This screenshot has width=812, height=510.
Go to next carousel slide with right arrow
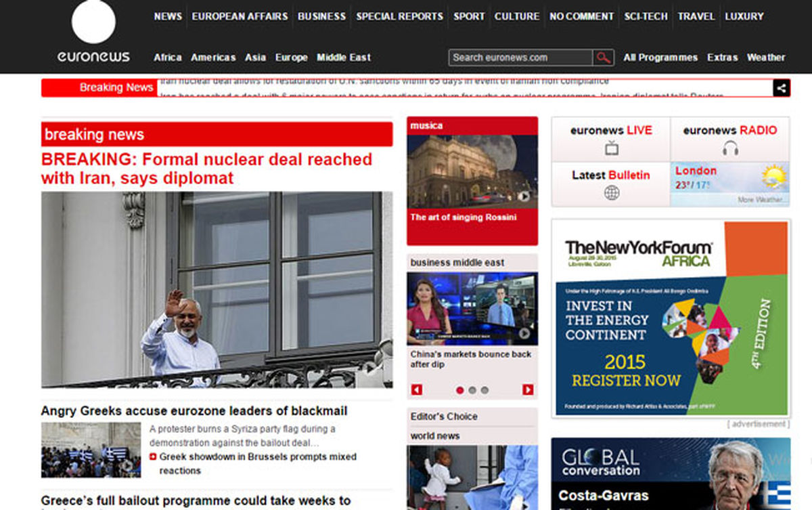tap(528, 390)
